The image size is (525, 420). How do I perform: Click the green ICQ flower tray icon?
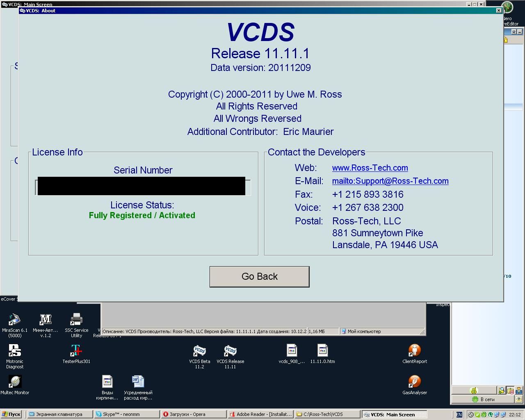484,415
